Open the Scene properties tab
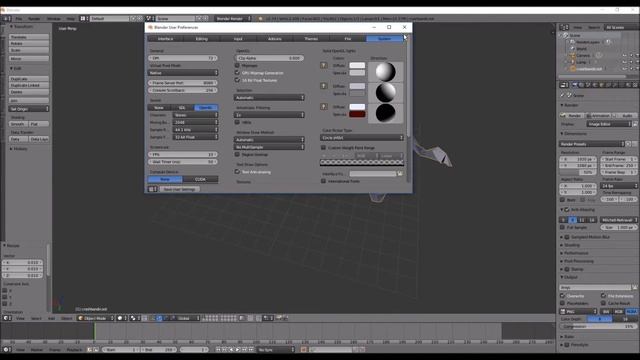 pyautogui.click(x=588, y=85)
